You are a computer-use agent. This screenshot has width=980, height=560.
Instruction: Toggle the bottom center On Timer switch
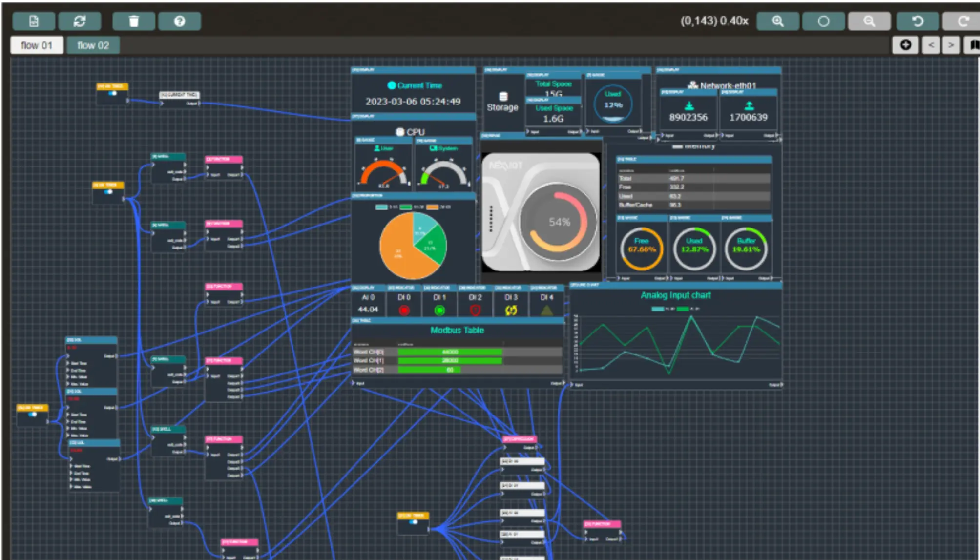click(413, 522)
